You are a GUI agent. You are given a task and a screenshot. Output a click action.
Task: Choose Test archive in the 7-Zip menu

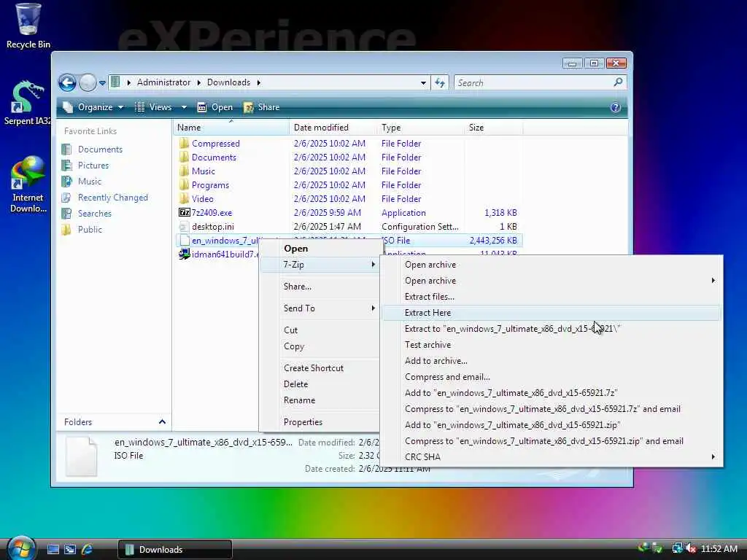[551, 345]
